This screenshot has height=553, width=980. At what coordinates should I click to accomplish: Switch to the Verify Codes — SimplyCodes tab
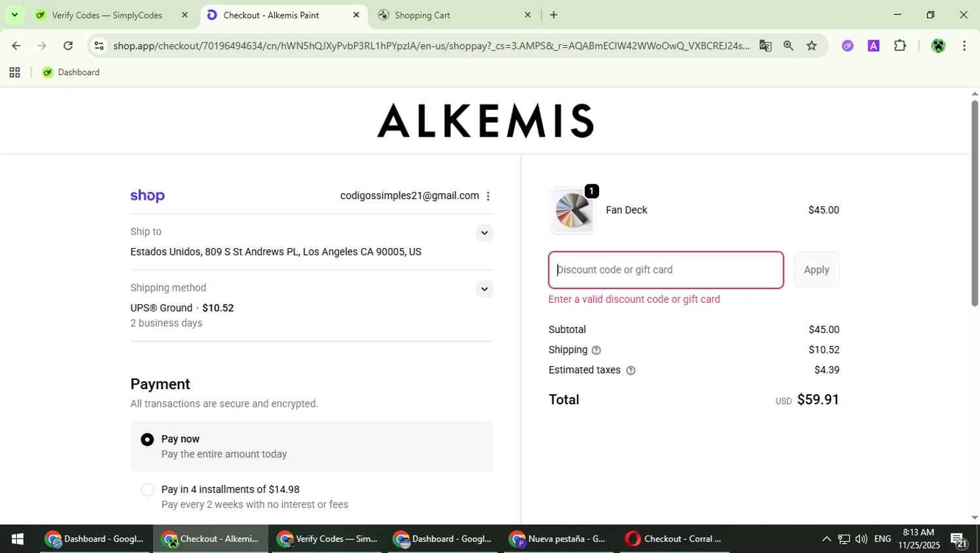pyautogui.click(x=107, y=15)
